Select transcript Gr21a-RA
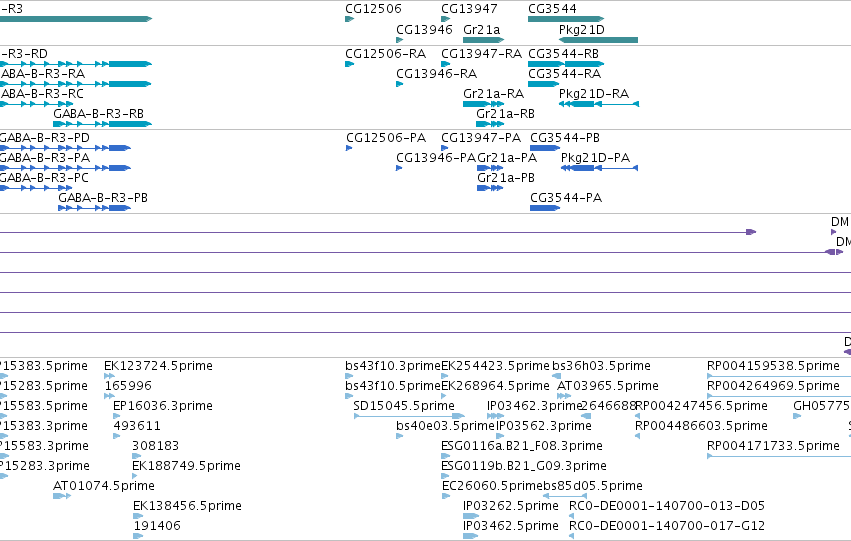The width and height of the screenshot is (851, 541). (x=493, y=94)
